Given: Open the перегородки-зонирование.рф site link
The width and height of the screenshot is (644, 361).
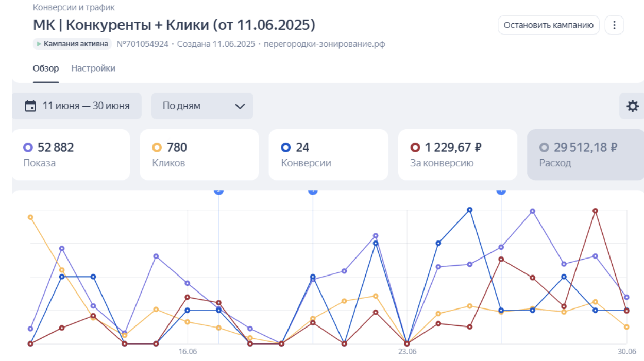Looking at the screenshot, I should [324, 44].
